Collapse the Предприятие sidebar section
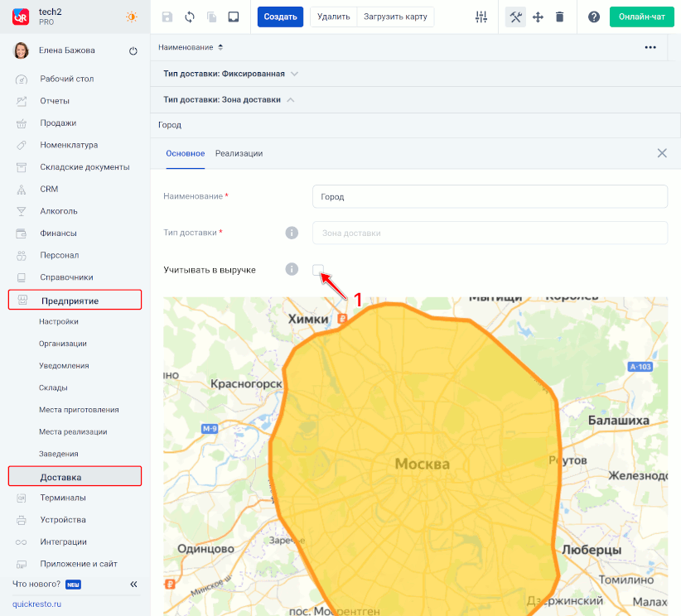 [x=75, y=300]
